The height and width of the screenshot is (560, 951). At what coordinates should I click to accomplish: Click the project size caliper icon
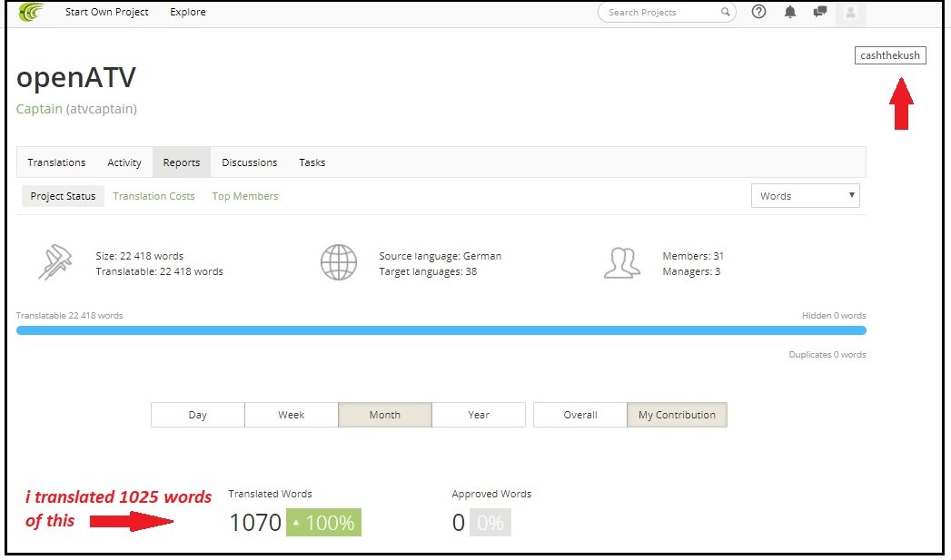[55, 261]
